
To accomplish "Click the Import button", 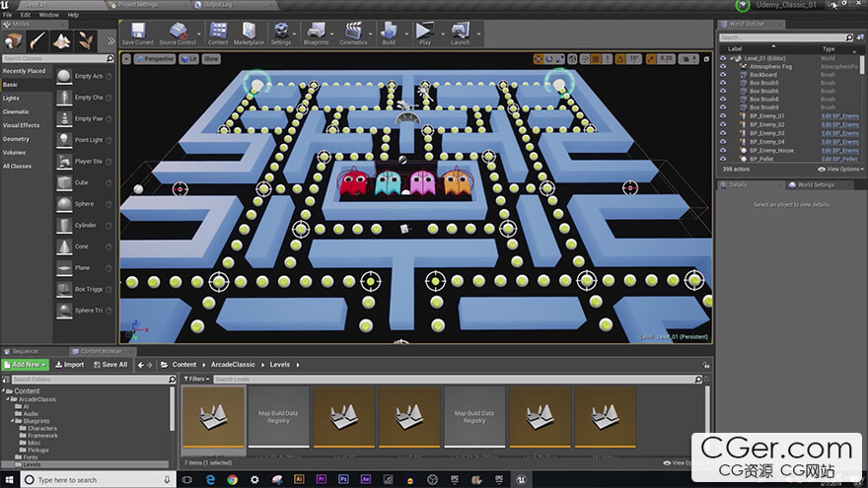I will point(70,365).
